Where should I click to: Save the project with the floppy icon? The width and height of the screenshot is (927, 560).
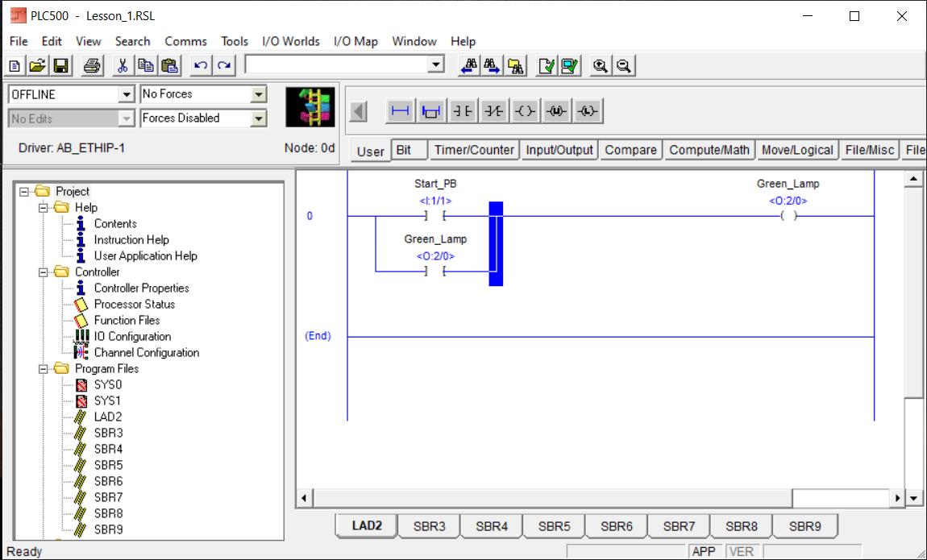pos(61,65)
